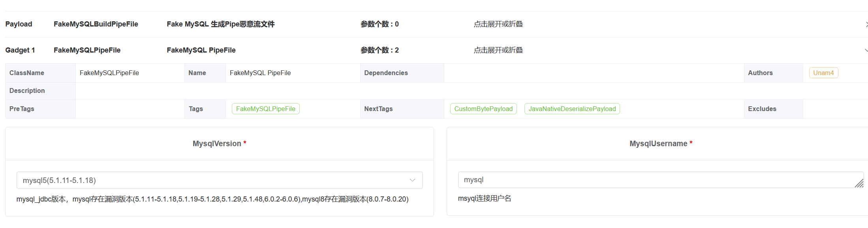Click 点击展开或折叠 in the Payload row

498,24
